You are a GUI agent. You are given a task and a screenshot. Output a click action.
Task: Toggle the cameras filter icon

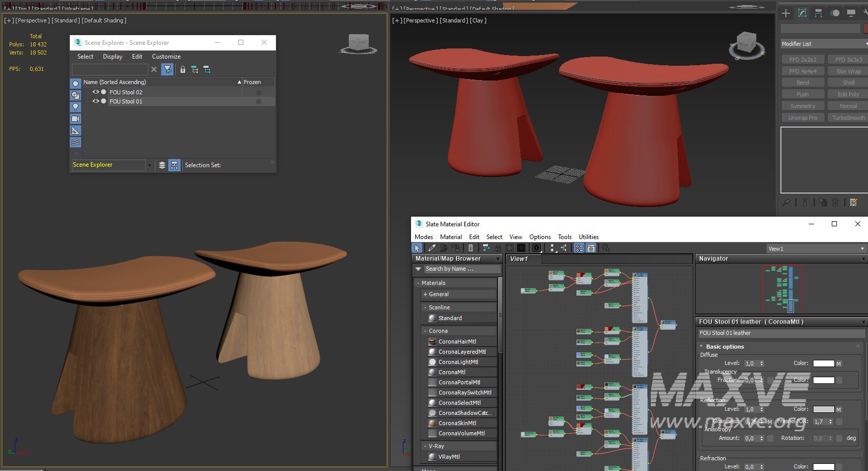pos(75,119)
